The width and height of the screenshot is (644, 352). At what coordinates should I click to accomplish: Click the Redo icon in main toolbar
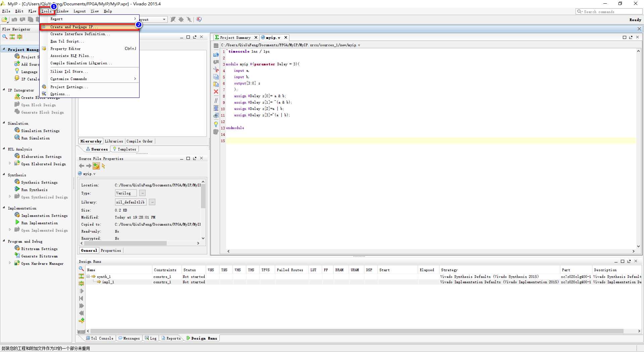click(x=22, y=19)
